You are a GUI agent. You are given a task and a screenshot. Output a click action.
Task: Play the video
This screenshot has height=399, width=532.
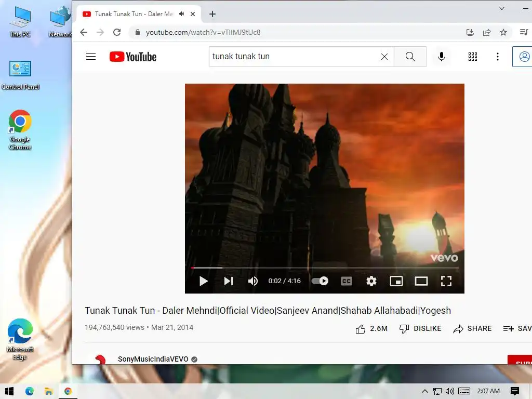203,281
